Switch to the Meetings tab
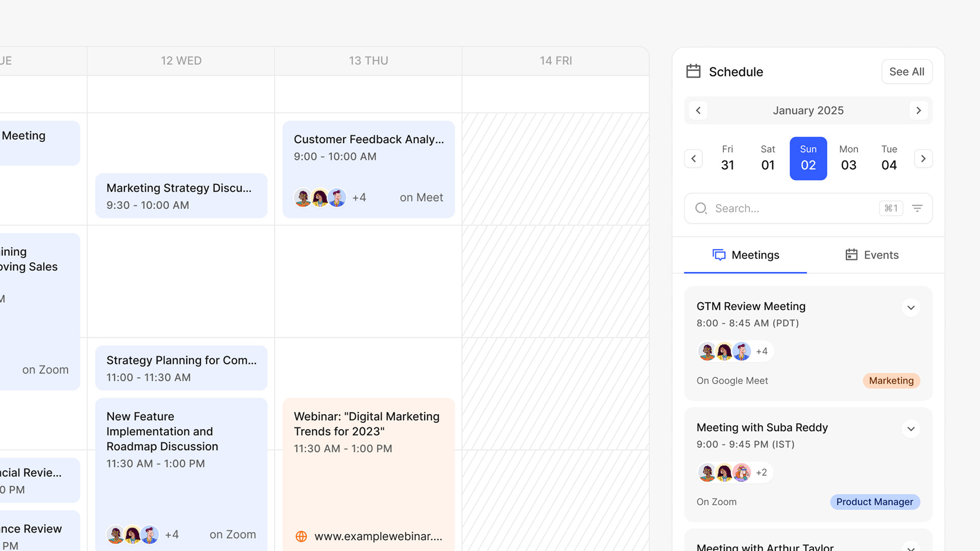This screenshot has width=980, height=551. (746, 255)
